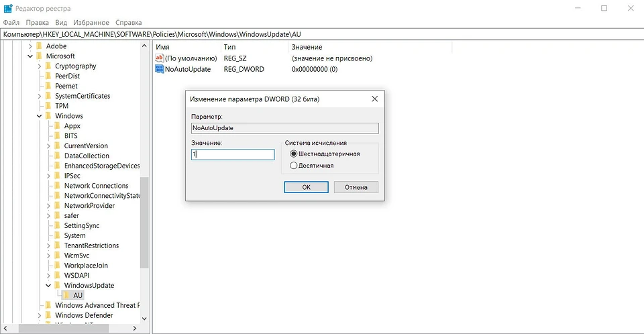
Task: Click the DataCollection folder icon
Action: tap(57, 156)
